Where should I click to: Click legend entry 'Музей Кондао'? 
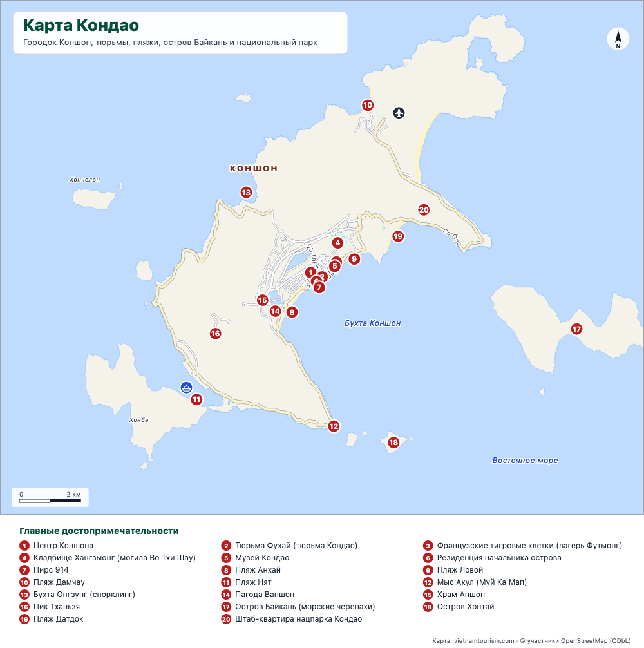pyautogui.click(x=255, y=558)
